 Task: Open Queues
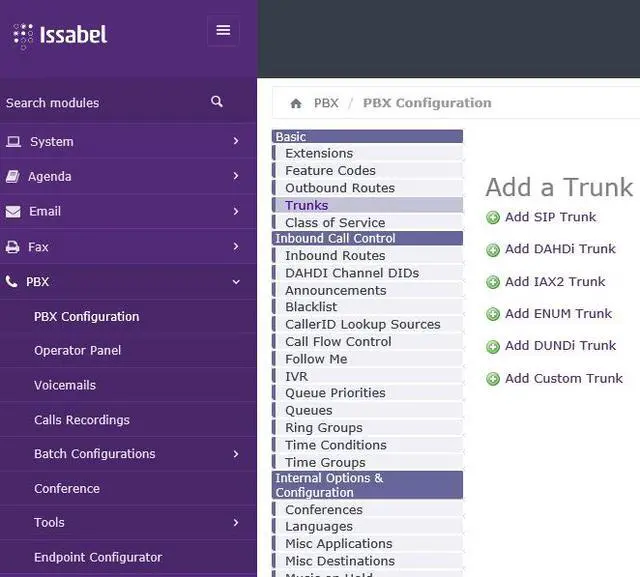(x=367, y=411)
